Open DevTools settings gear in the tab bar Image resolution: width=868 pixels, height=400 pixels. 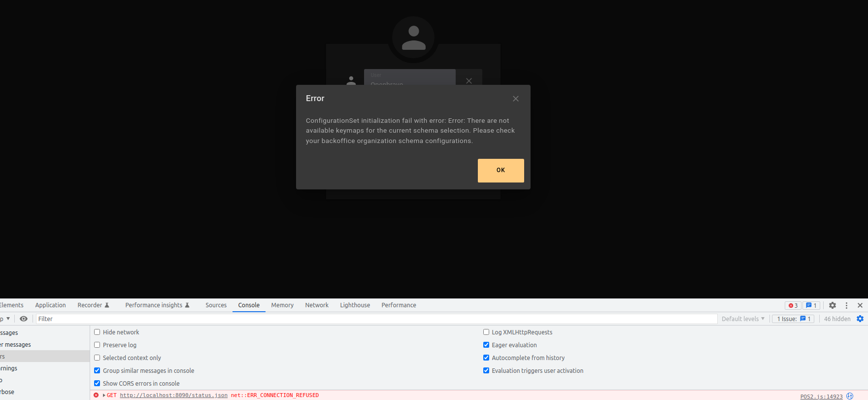point(832,305)
